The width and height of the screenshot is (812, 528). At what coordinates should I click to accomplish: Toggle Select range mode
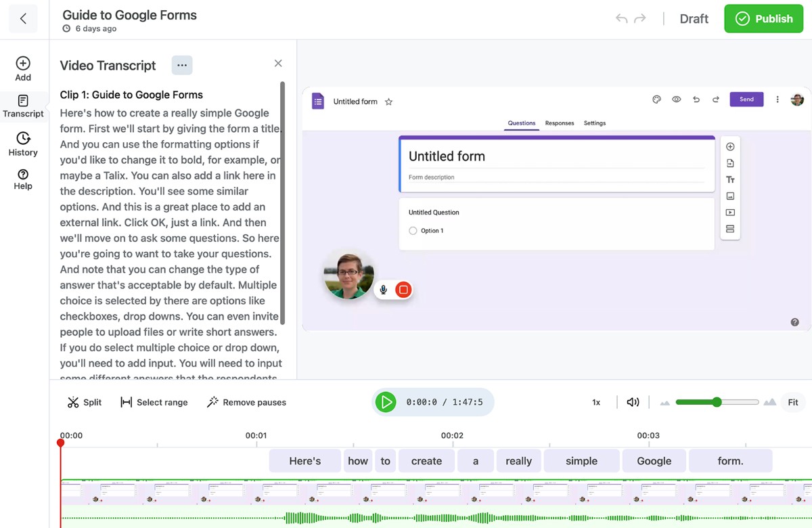[154, 402]
